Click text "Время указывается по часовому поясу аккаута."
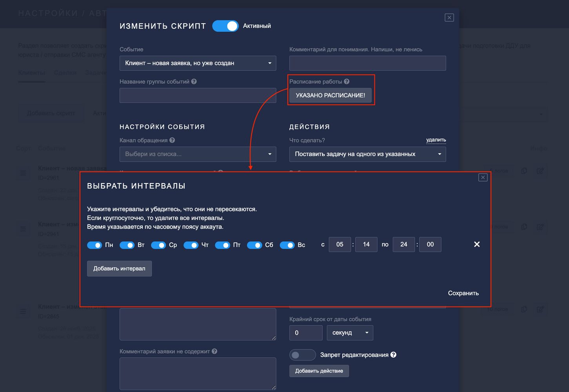The image size is (569, 392). click(x=155, y=227)
